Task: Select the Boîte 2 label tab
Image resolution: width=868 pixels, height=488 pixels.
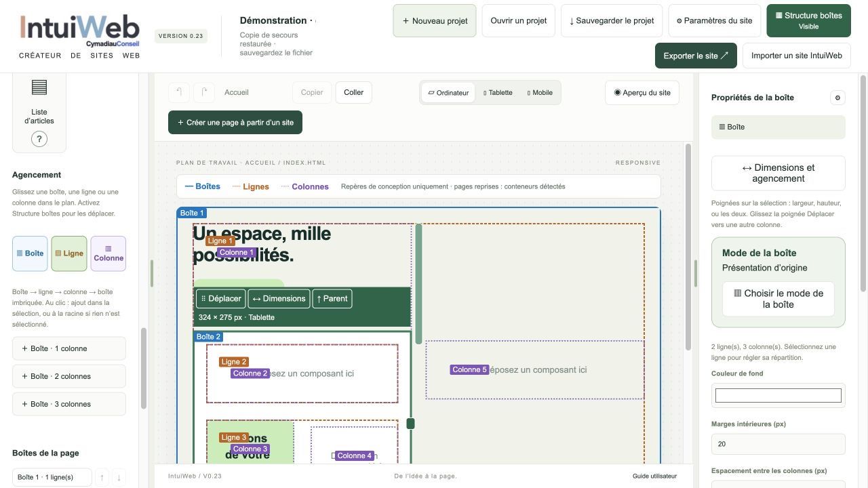Action: (x=208, y=336)
